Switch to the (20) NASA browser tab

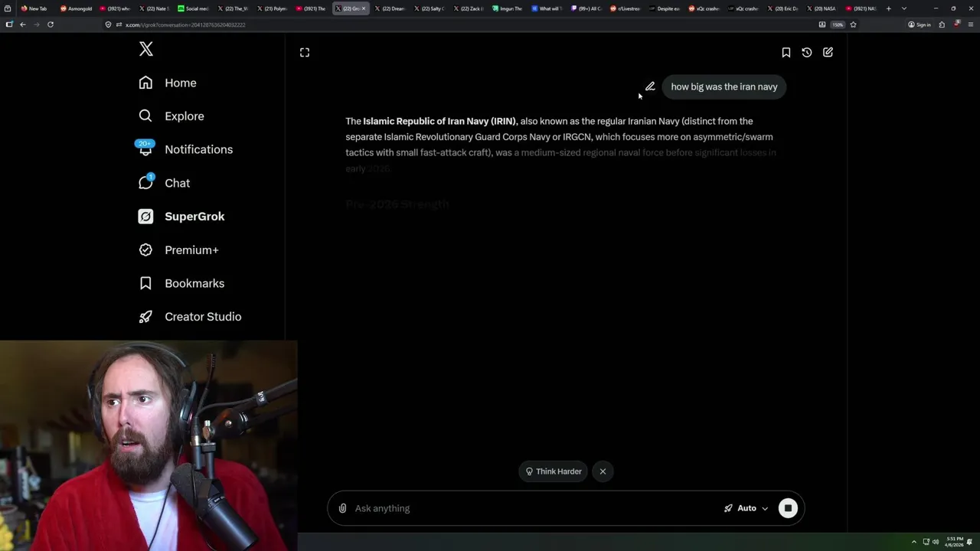(x=823, y=8)
